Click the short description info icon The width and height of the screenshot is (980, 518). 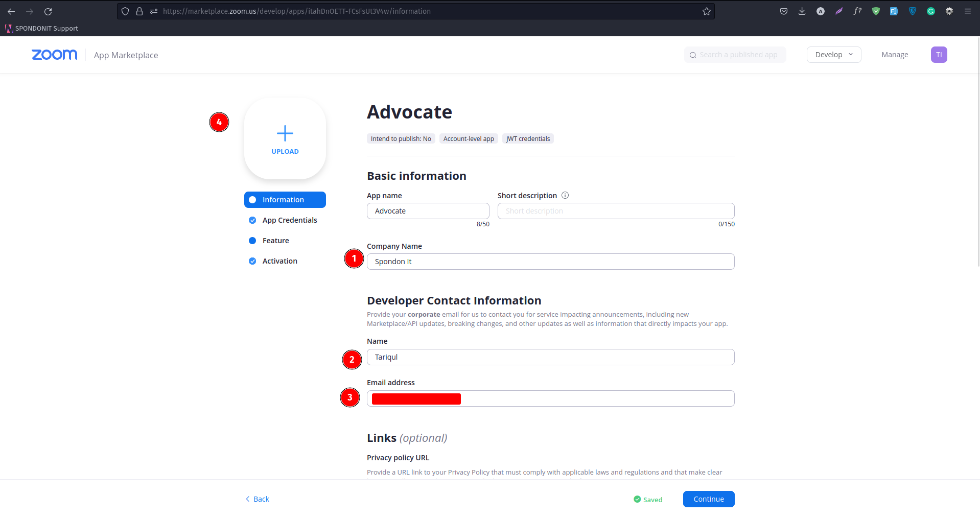(x=565, y=195)
